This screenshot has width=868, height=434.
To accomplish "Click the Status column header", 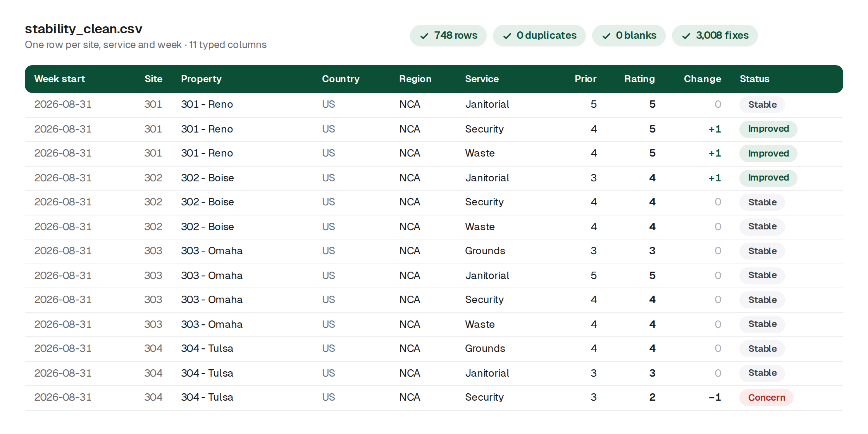I will 754,79.
